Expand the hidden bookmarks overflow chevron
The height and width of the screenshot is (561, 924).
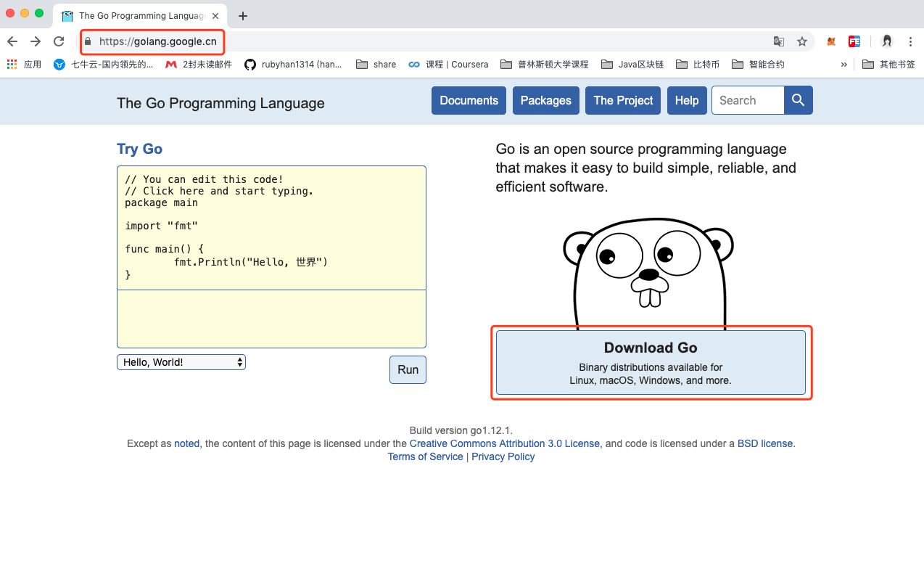pos(843,65)
